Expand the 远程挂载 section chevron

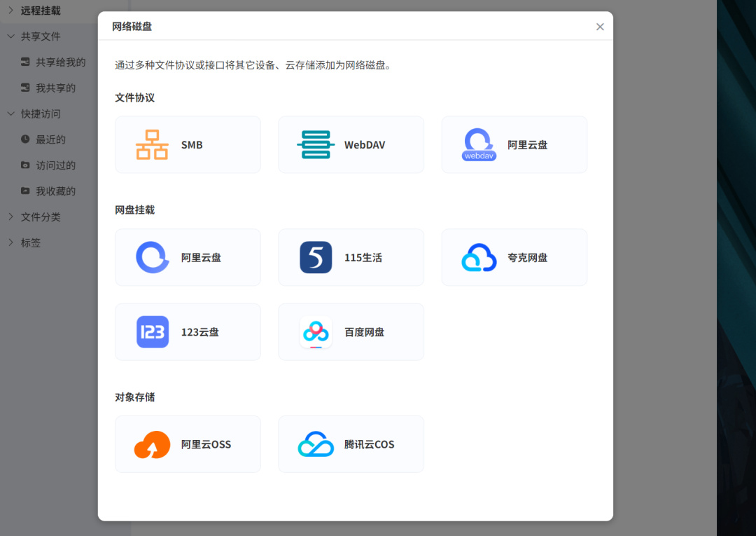click(x=11, y=10)
